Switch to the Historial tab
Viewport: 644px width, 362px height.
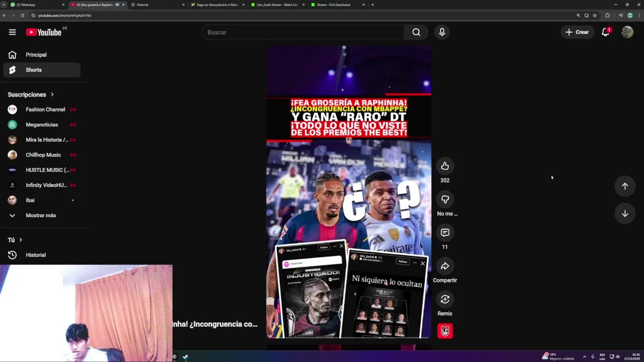pyautogui.click(x=157, y=5)
